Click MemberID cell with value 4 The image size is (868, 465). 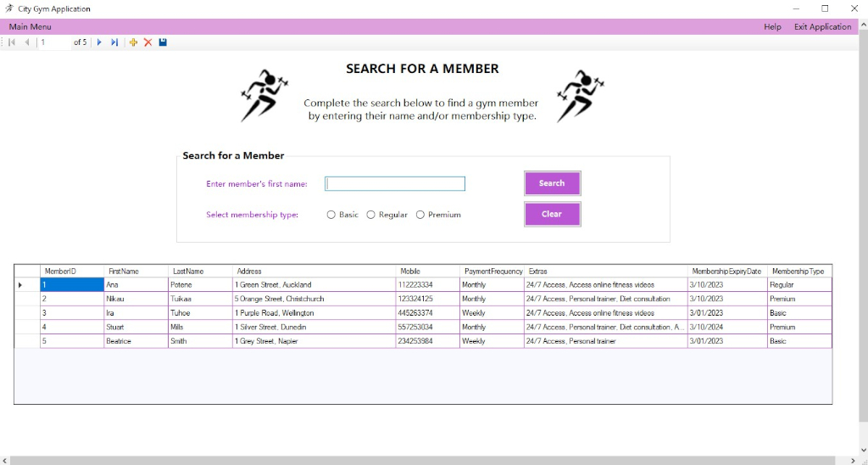tap(72, 327)
